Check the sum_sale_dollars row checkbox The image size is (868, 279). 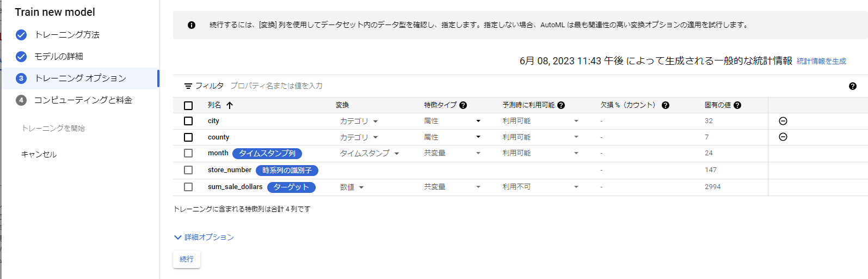click(188, 187)
